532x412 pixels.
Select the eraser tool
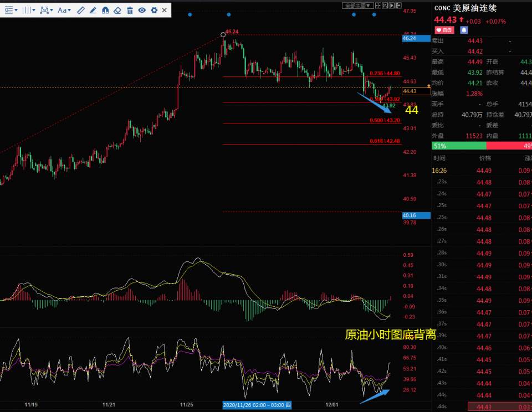point(117,10)
